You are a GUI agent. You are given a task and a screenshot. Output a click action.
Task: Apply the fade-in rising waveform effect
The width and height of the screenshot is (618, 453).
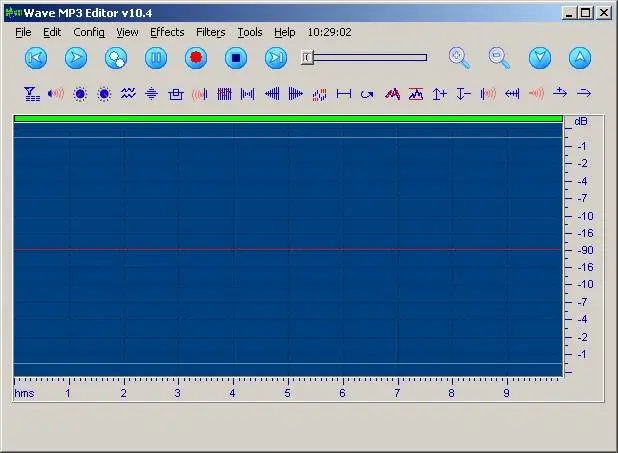(x=272, y=94)
